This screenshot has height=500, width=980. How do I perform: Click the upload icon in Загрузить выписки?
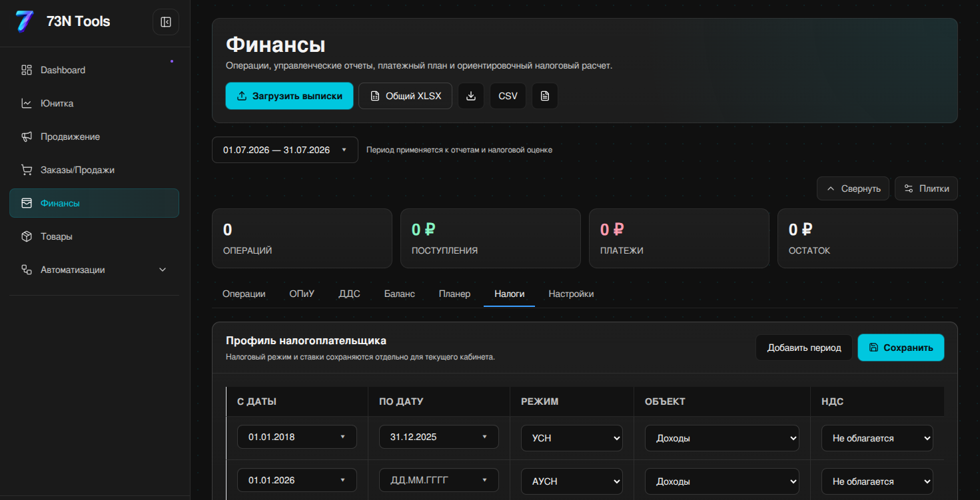242,96
